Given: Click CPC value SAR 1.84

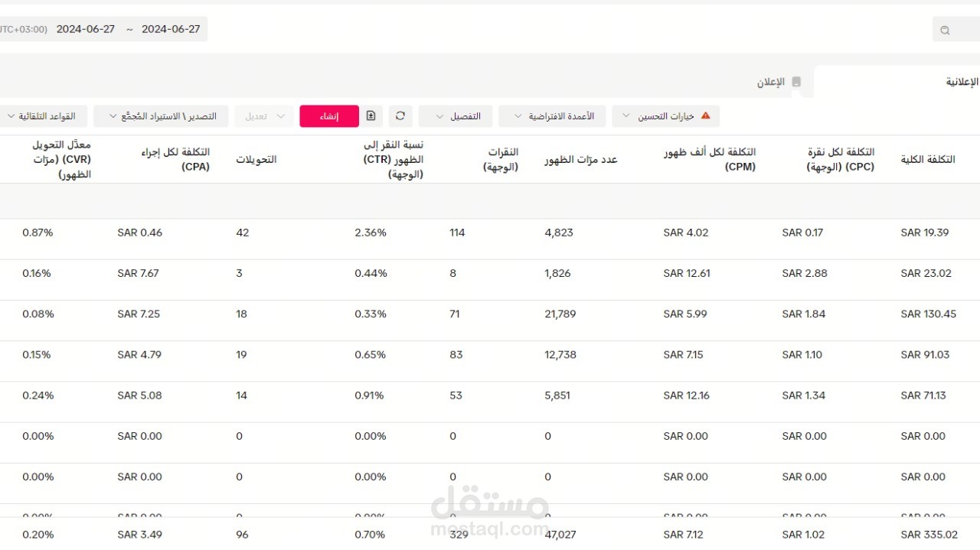Looking at the screenshot, I should tap(804, 314).
